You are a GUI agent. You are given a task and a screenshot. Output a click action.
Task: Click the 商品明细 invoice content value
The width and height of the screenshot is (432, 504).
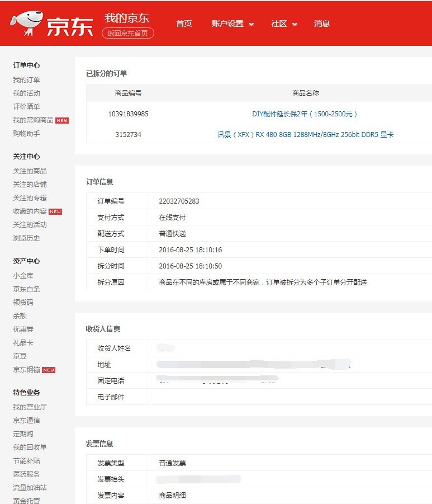(172, 495)
